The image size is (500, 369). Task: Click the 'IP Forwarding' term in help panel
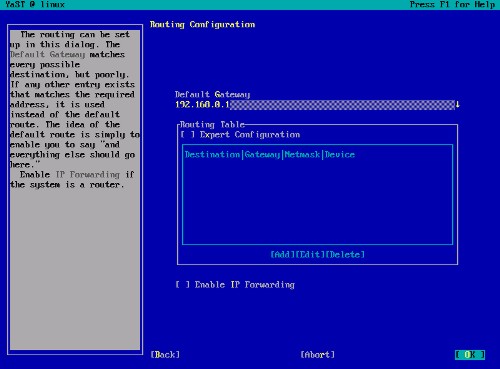click(x=87, y=175)
